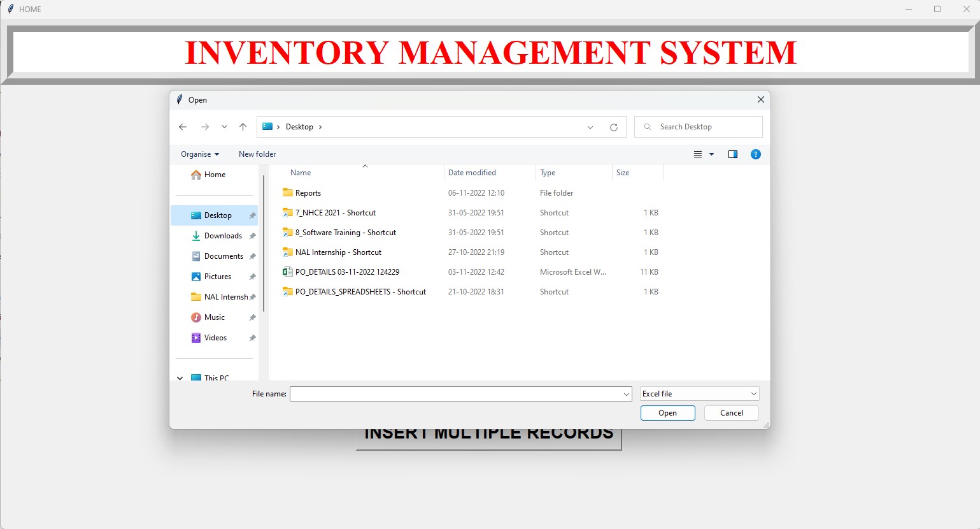Refresh the Desktop folder view
Image resolution: width=980 pixels, height=529 pixels.
[614, 127]
